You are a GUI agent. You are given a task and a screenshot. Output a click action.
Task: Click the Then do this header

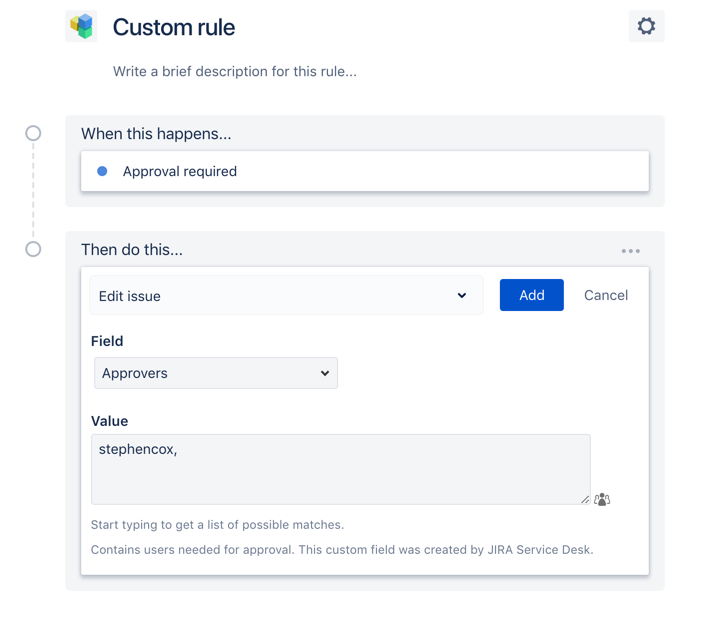point(132,250)
